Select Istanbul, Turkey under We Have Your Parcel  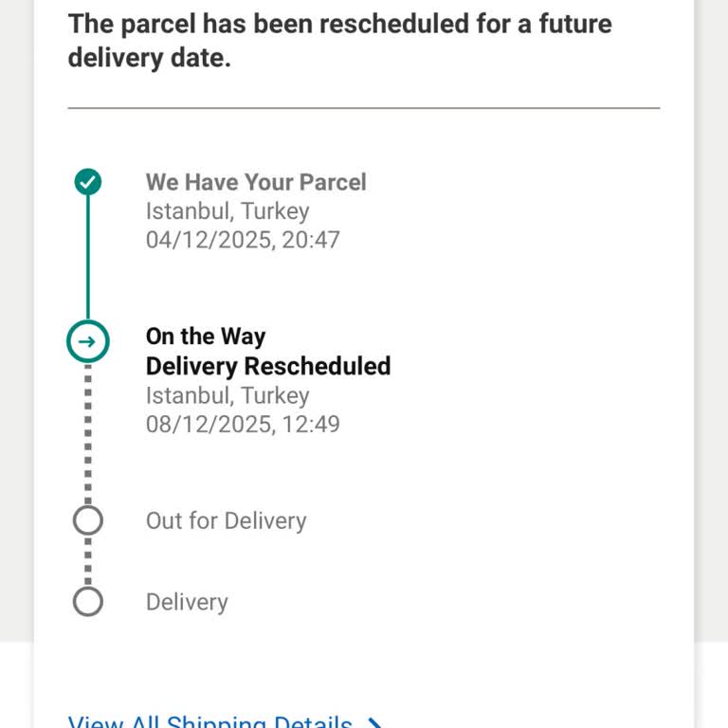coord(227,210)
